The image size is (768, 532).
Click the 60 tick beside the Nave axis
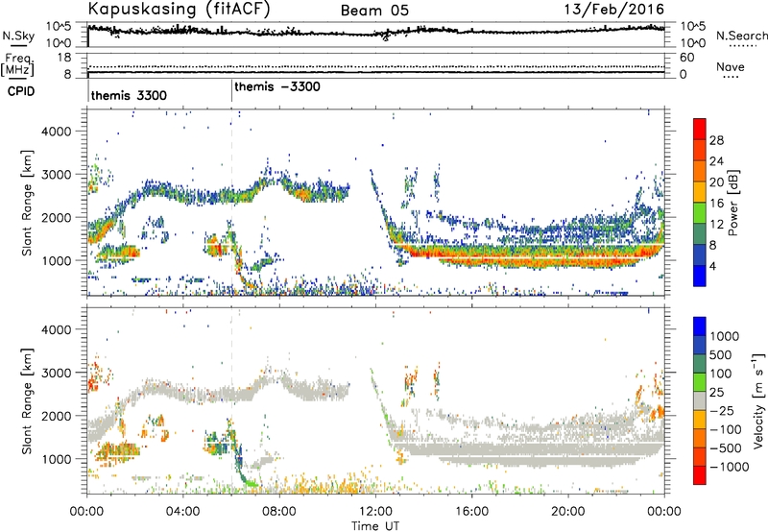[x=687, y=58]
